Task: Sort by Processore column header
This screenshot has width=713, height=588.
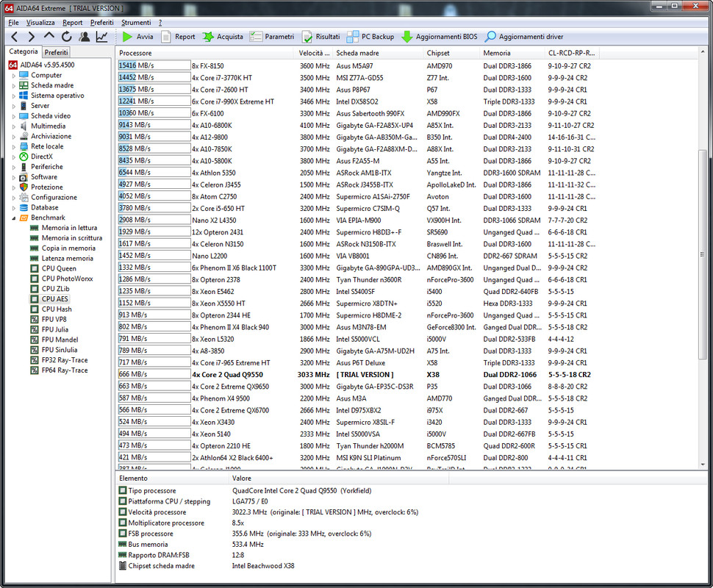Action: (x=205, y=53)
